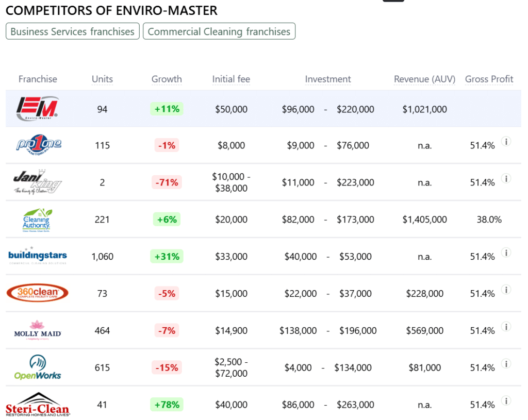Select the -1% growth badge

[x=167, y=145]
